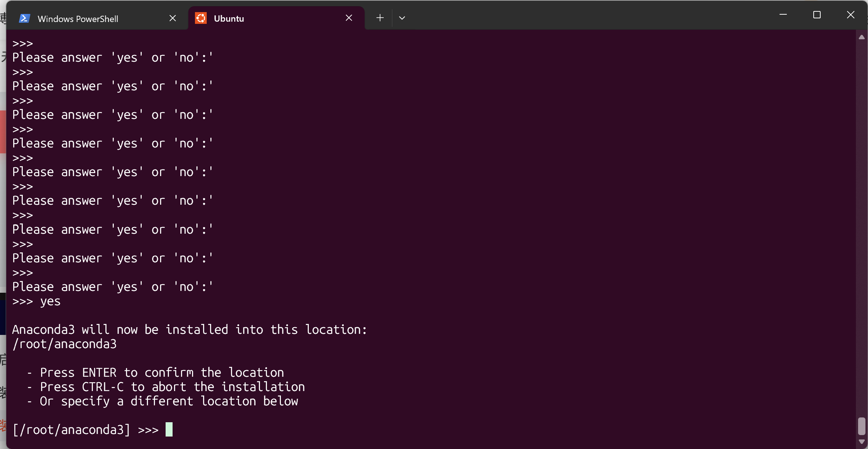The image size is (868, 449).
Task: Expand the new tab profile dropdown chevron
Action: click(402, 18)
